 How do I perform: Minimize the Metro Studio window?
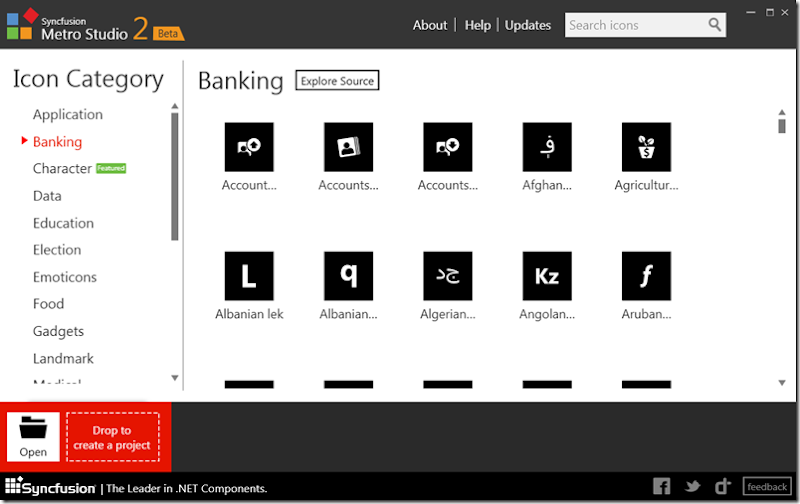coord(751,12)
